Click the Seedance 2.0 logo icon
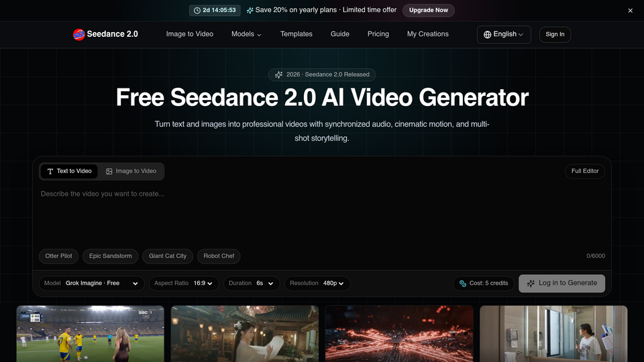The image size is (644, 362). click(x=79, y=34)
